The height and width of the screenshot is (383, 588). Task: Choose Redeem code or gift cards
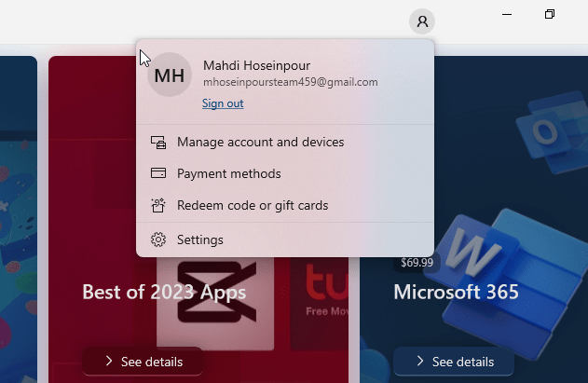(285, 205)
